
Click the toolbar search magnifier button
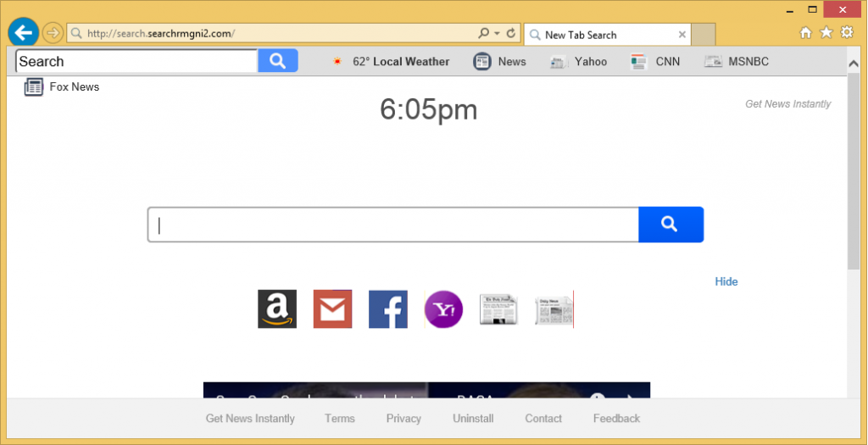click(278, 61)
